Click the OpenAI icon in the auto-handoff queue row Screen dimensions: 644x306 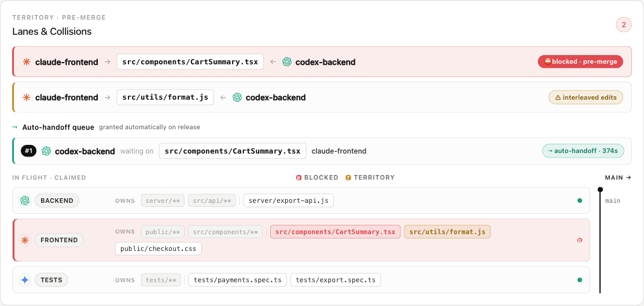tap(46, 151)
